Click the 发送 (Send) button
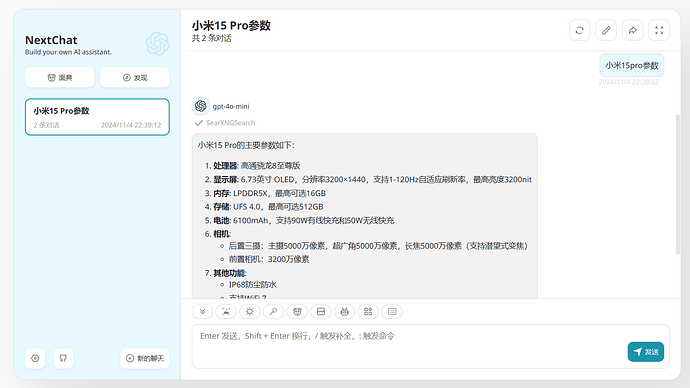690x388 pixels. 646,352
